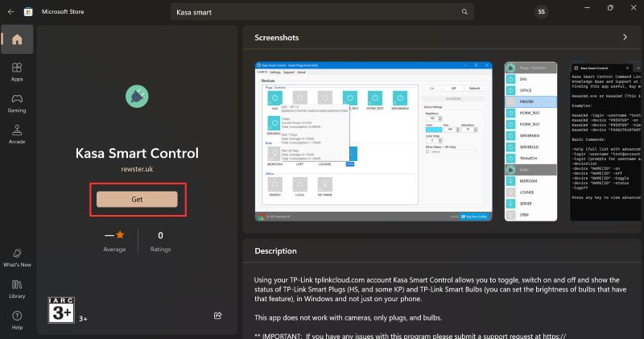The width and height of the screenshot is (644, 339).
Task: Open the Gaming section
Action: [17, 104]
